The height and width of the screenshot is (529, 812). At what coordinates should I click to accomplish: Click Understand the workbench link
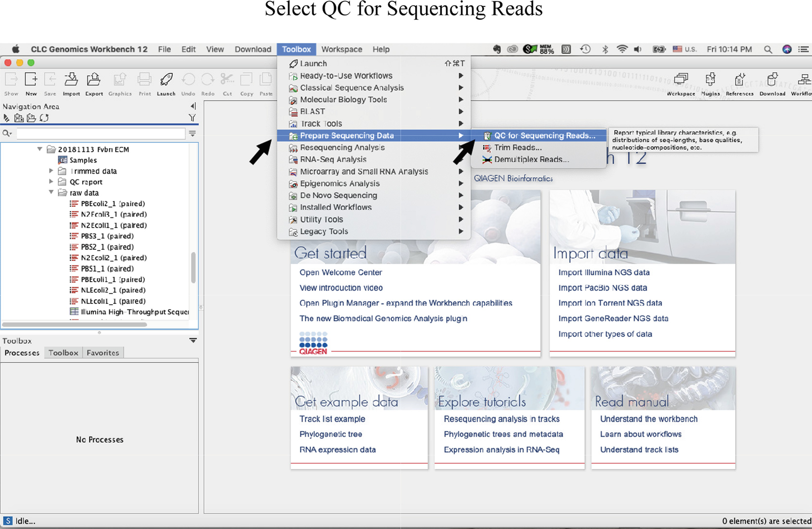click(x=648, y=419)
